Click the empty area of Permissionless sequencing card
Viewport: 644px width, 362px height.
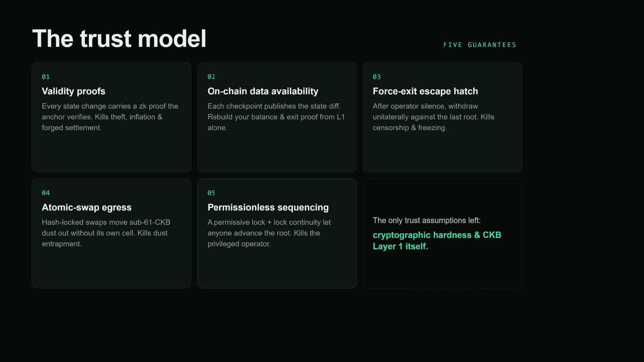[277, 268]
